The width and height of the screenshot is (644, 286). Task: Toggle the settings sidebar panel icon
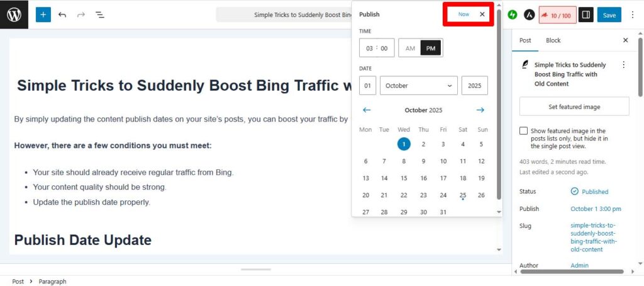point(586,15)
